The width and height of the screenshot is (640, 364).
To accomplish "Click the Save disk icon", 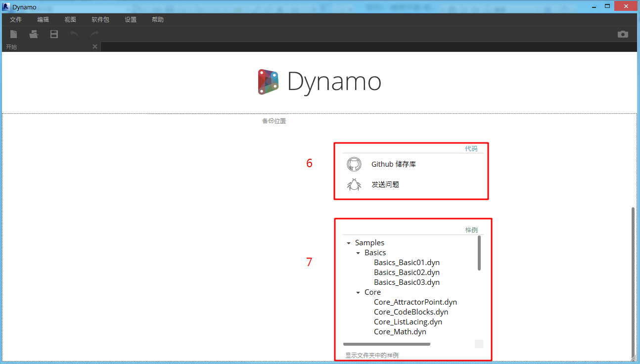I will [x=54, y=34].
